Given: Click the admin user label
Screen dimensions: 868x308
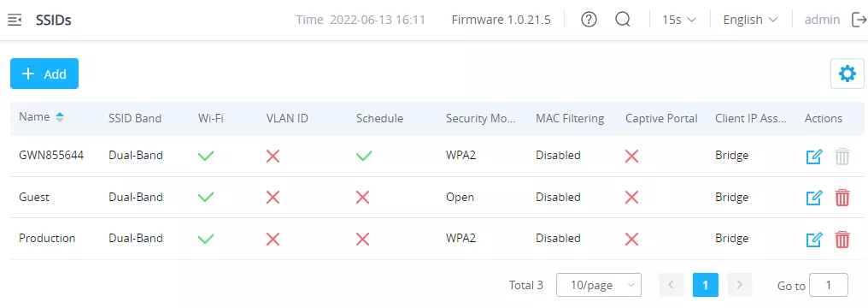Looking at the screenshot, I should point(822,20).
